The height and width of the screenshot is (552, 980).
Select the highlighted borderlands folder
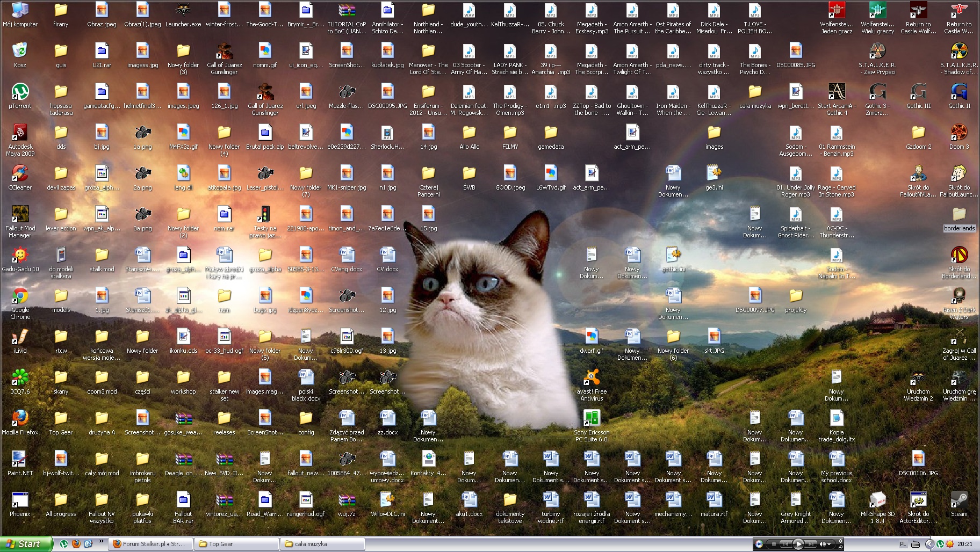click(959, 219)
